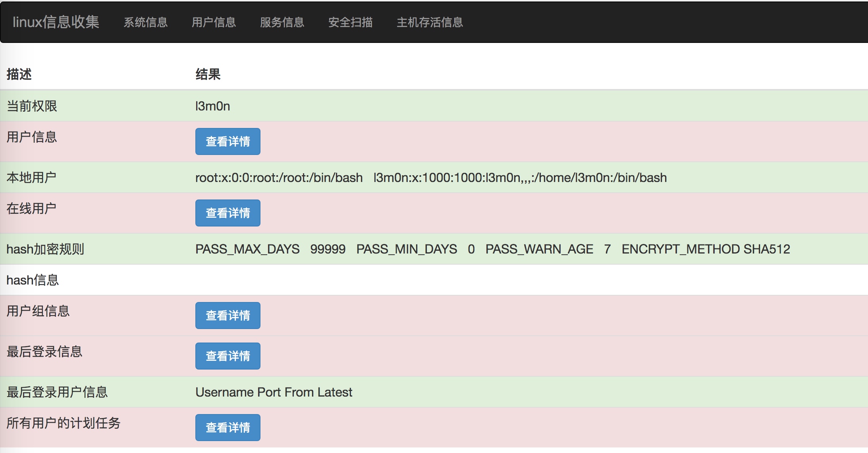This screenshot has width=868, height=453.
Task: Click the Username Port From Latest text
Action: coord(274,392)
